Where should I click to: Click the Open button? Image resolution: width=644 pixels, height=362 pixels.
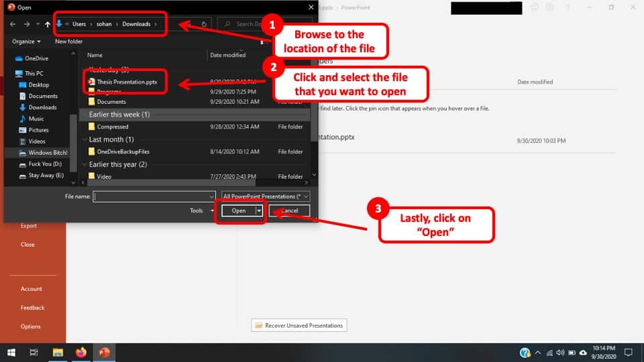pos(239,210)
